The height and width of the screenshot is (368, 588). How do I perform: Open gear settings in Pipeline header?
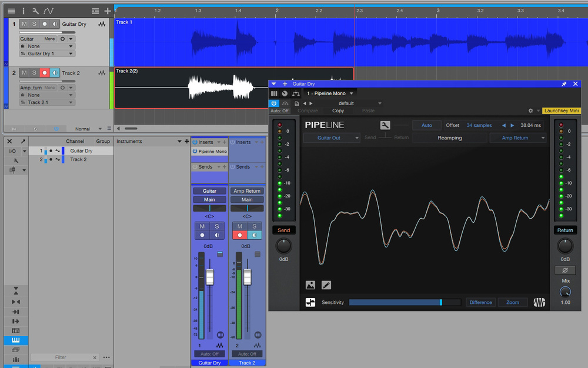530,111
